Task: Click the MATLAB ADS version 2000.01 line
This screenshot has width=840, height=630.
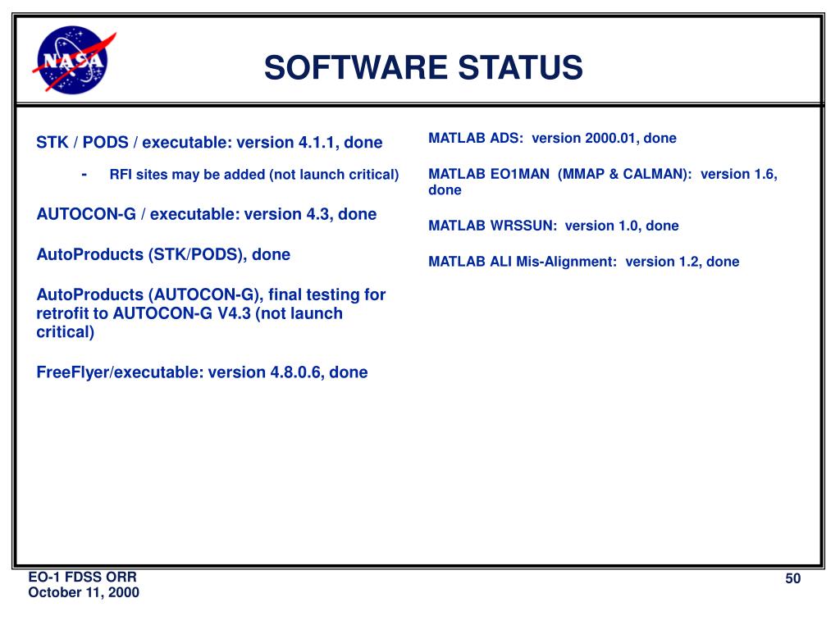Action: point(552,138)
